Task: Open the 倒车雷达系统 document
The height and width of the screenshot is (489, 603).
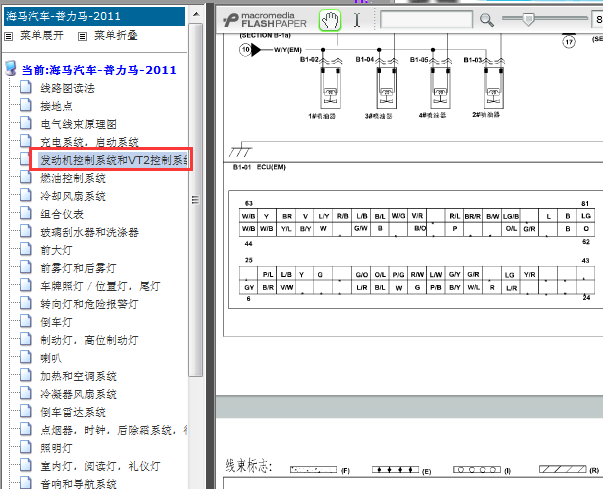Action: click(x=73, y=412)
